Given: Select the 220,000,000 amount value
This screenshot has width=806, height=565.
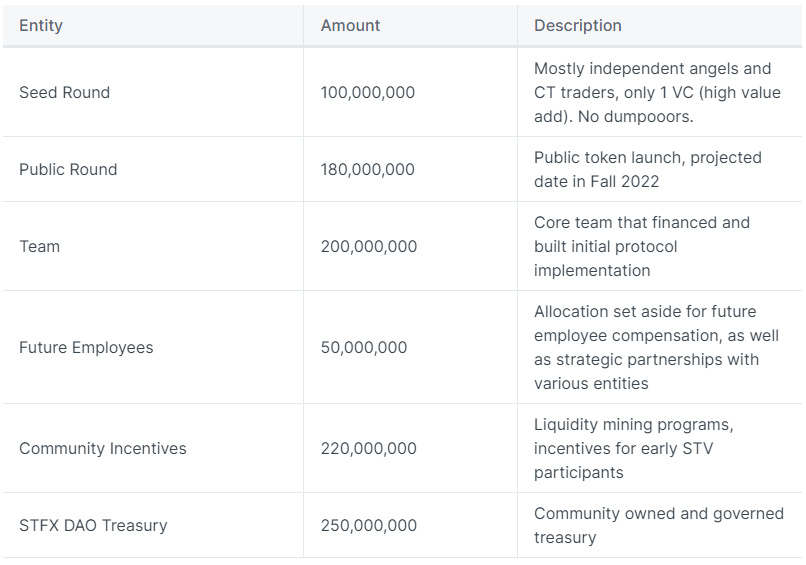Looking at the screenshot, I should (x=369, y=448).
